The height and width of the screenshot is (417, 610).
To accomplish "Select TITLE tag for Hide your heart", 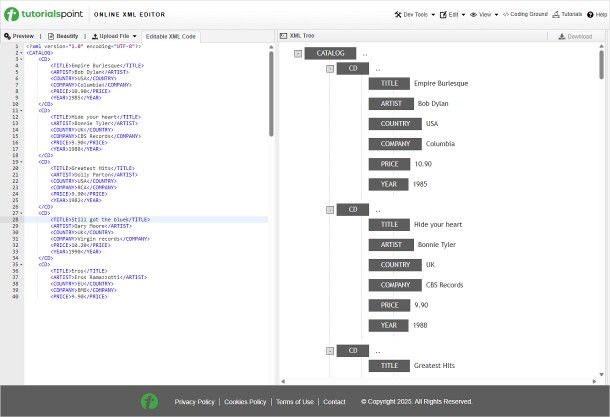I will [x=389, y=225].
